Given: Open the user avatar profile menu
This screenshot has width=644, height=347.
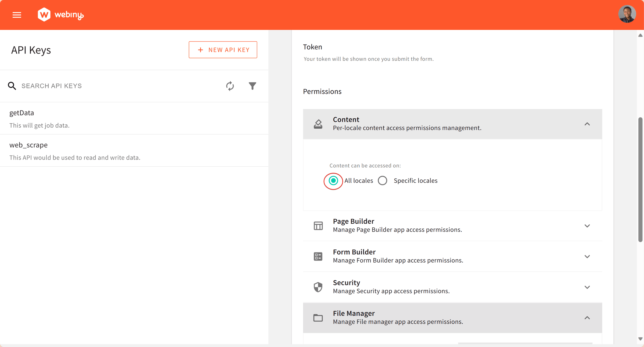Looking at the screenshot, I should (627, 14).
